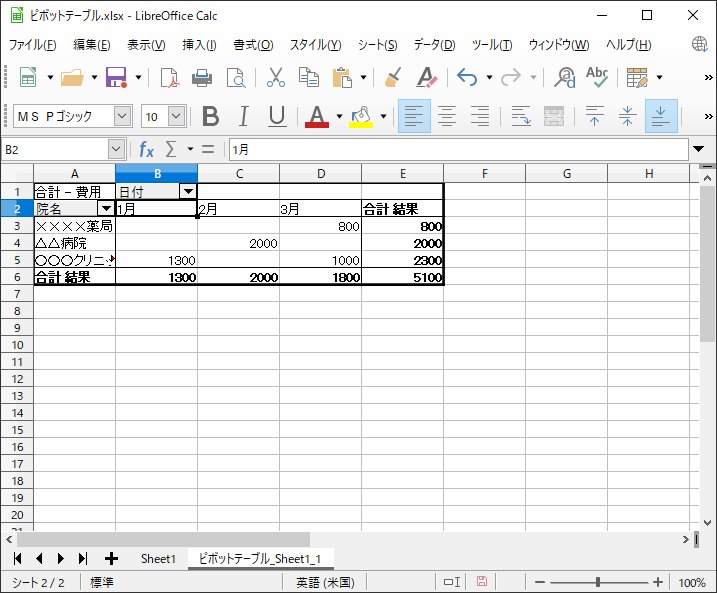Open the 編集(E) menu

91,45
